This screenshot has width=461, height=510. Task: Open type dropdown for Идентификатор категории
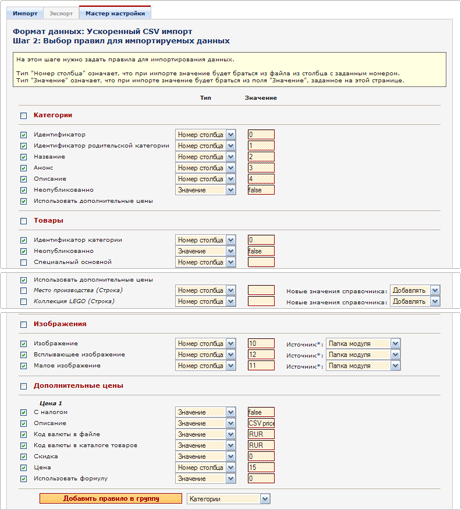coord(206,240)
